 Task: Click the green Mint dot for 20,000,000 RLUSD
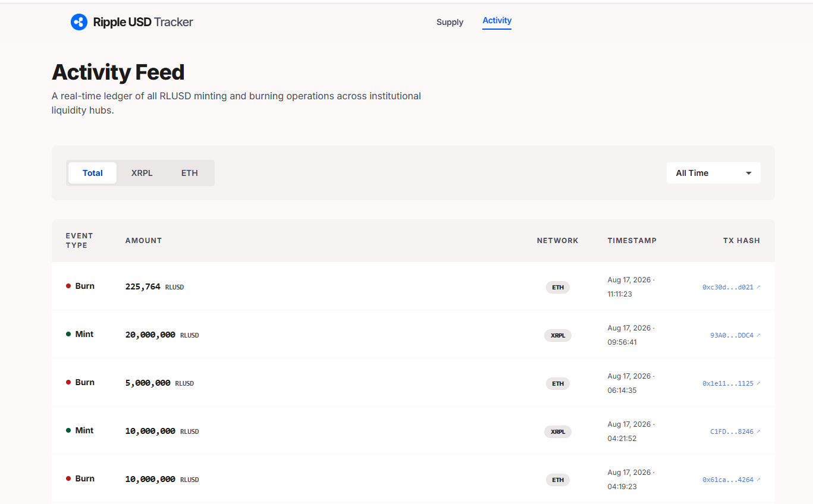68,334
